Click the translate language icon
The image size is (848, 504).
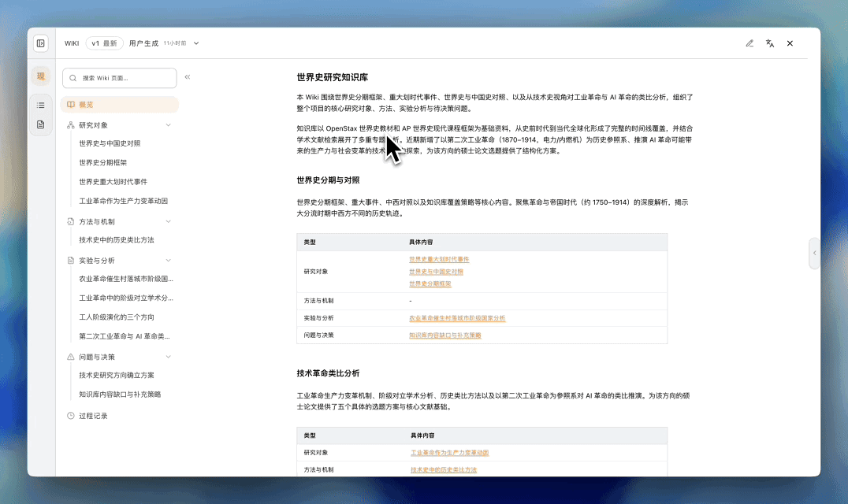pos(769,43)
